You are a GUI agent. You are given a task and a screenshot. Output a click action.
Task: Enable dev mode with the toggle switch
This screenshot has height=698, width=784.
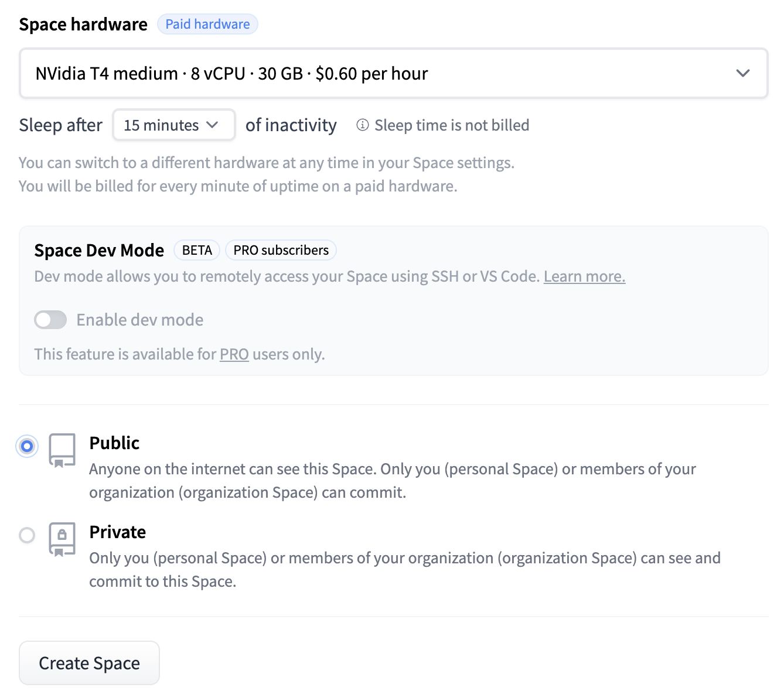point(50,320)
